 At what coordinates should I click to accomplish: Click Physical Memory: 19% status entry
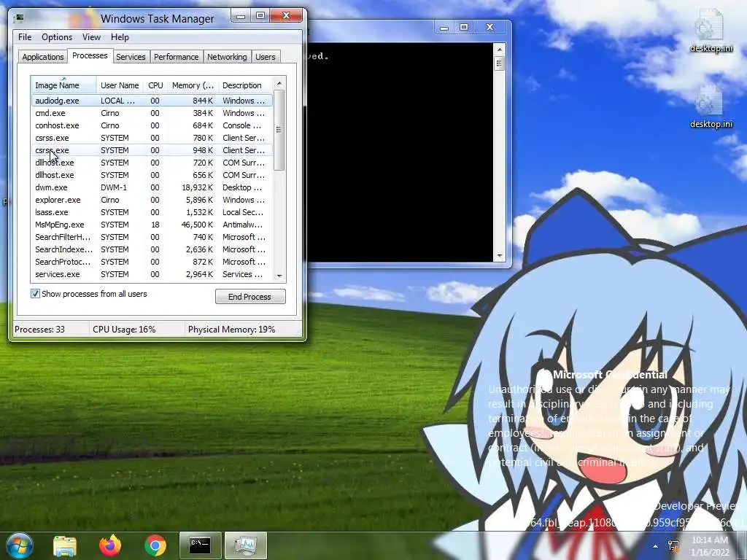[231, 330]
